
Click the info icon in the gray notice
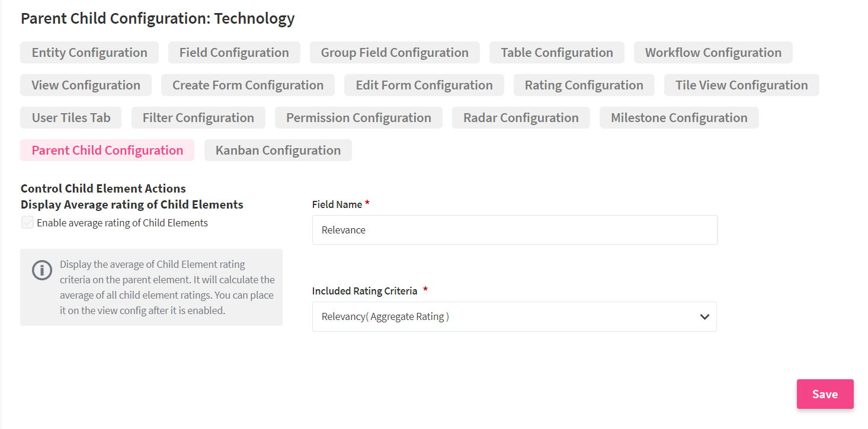tap(41, 270)
